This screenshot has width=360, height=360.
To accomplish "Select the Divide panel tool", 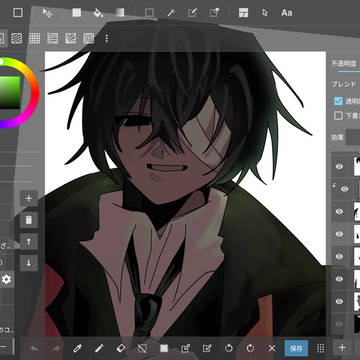I will pyautogui.click(x=243, y=13).
